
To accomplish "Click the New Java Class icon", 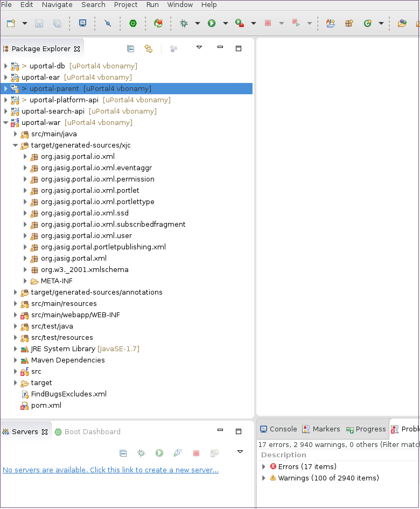I will pos(368,23).
